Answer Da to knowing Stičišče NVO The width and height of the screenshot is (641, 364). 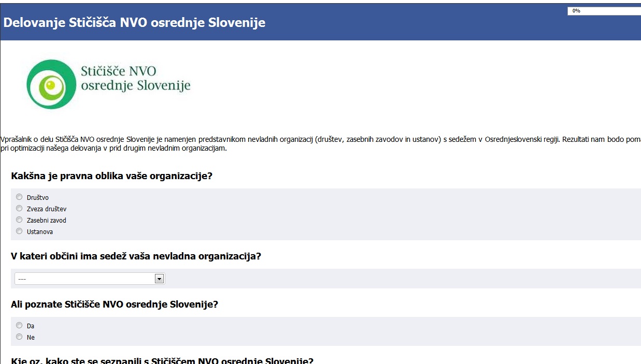(19, 325)
